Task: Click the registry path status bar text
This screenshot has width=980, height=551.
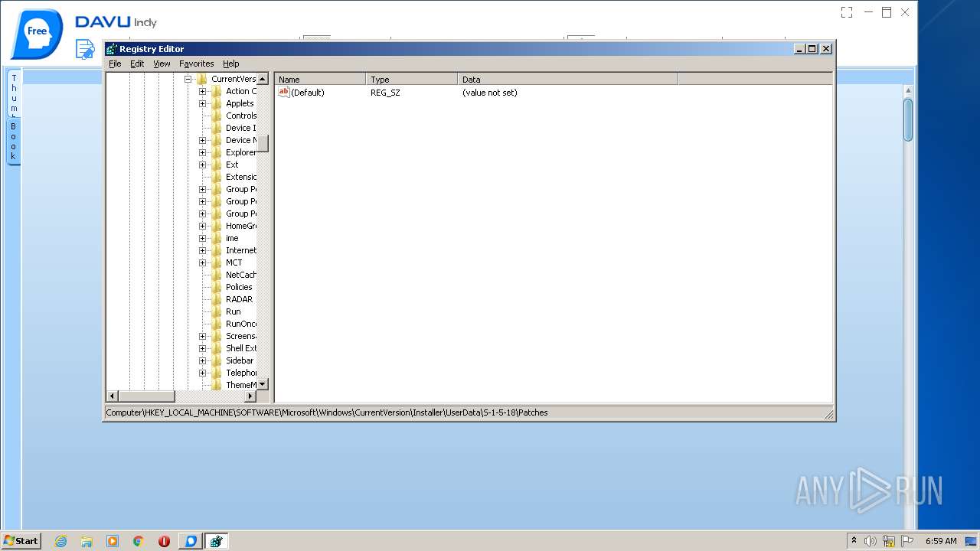Action: pos(327,412)
